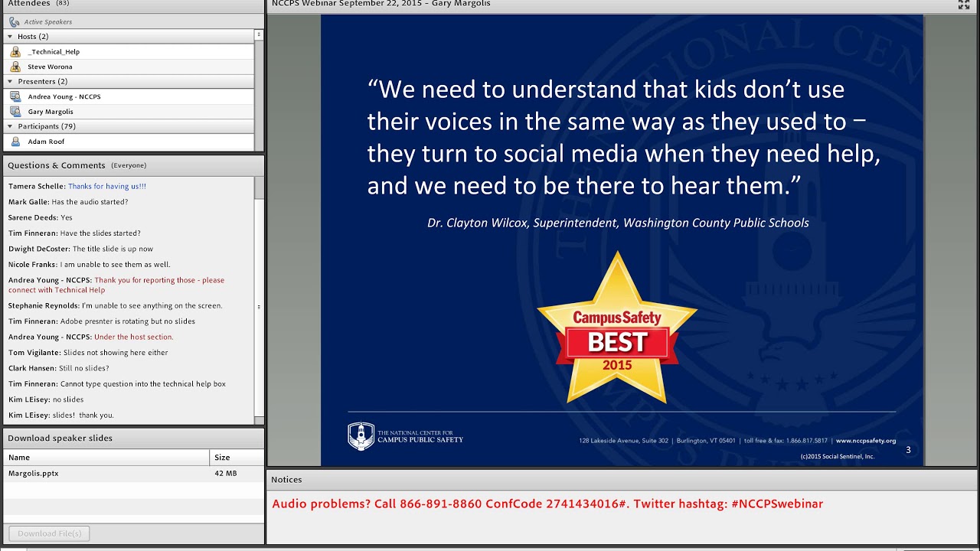Screen dimensions: 980x551
Task: Click the slide number 3 indicator
Action: coord(908,450)
